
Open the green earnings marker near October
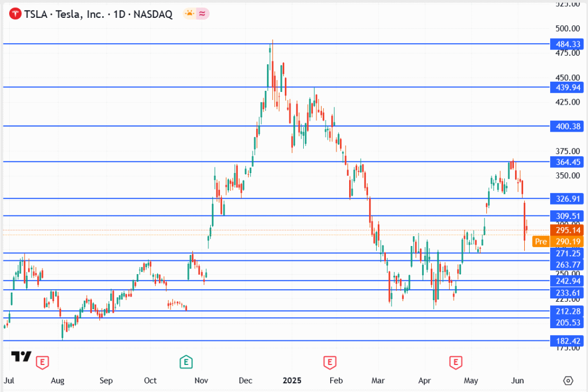(x=185, y=362)
